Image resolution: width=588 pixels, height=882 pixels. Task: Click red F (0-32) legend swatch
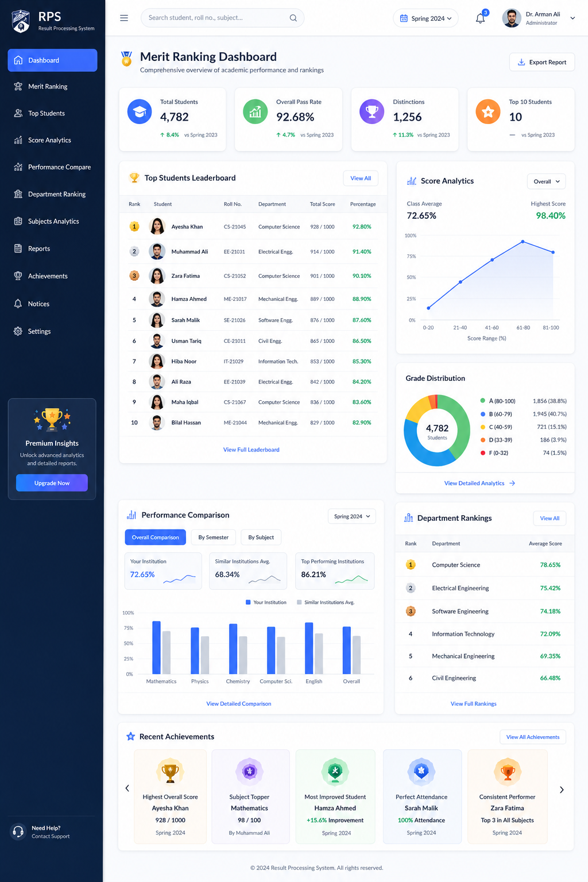click(483, 453)
